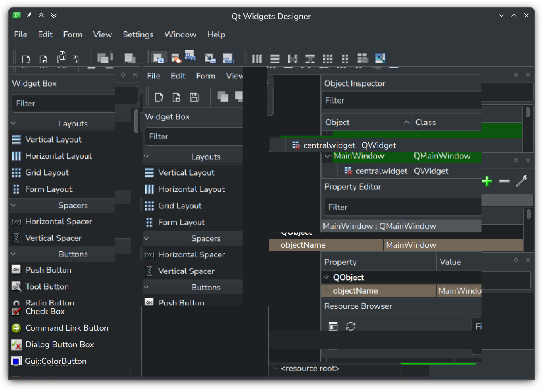Select the "<resource root>" tree item
This screenshot has height=392, width=545.
310,368
